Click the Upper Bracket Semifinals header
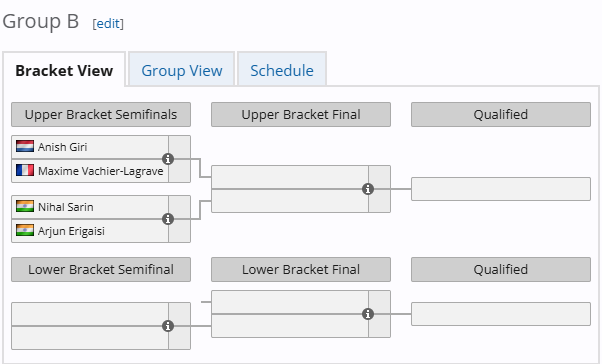Screen dimensions: 602x364 [101, 114]
